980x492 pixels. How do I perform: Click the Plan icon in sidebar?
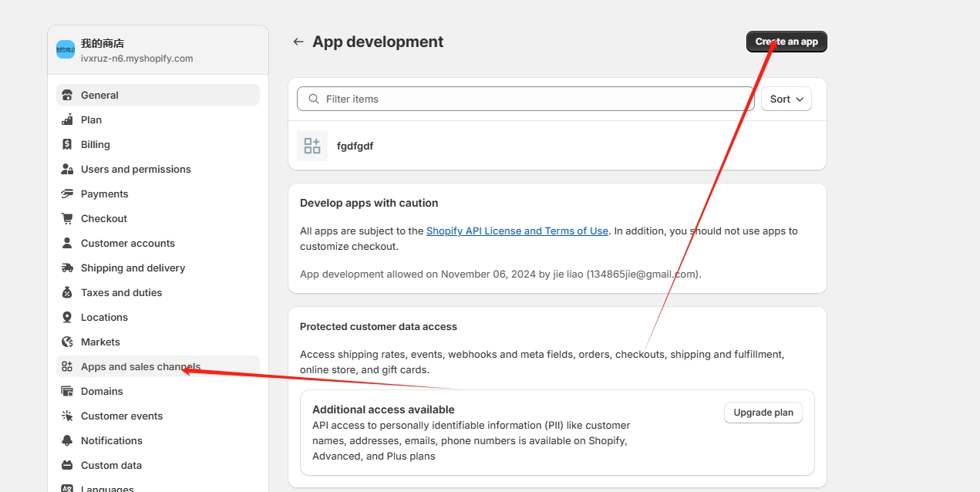(67, 120)
